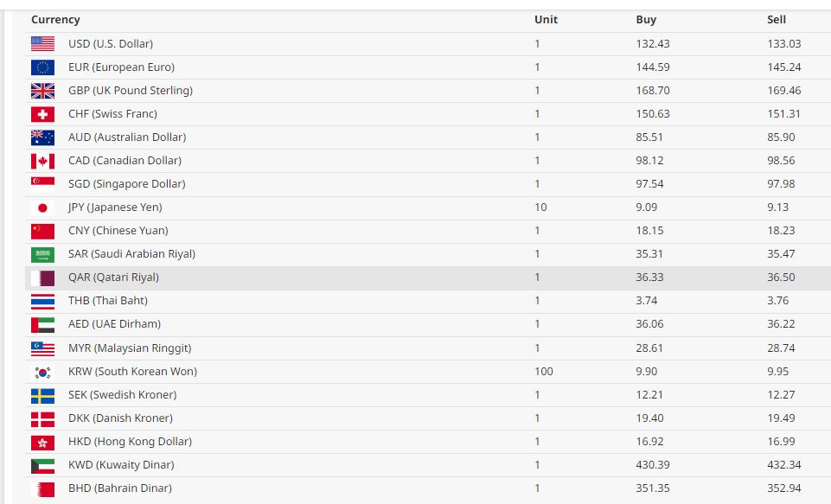
Task: Click the Sell column header
Action: [x=777, y=20]
